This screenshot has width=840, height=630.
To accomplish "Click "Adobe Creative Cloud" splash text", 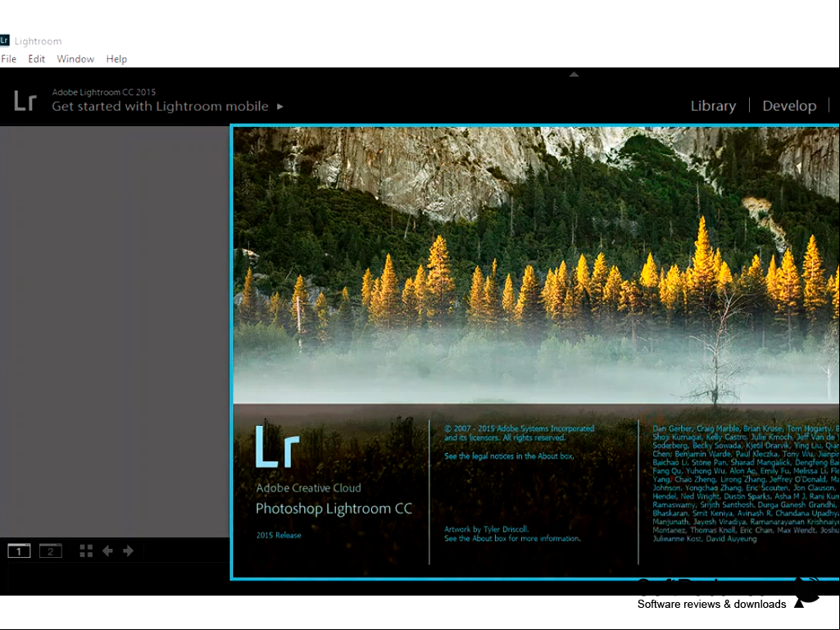I will point(309,488).
